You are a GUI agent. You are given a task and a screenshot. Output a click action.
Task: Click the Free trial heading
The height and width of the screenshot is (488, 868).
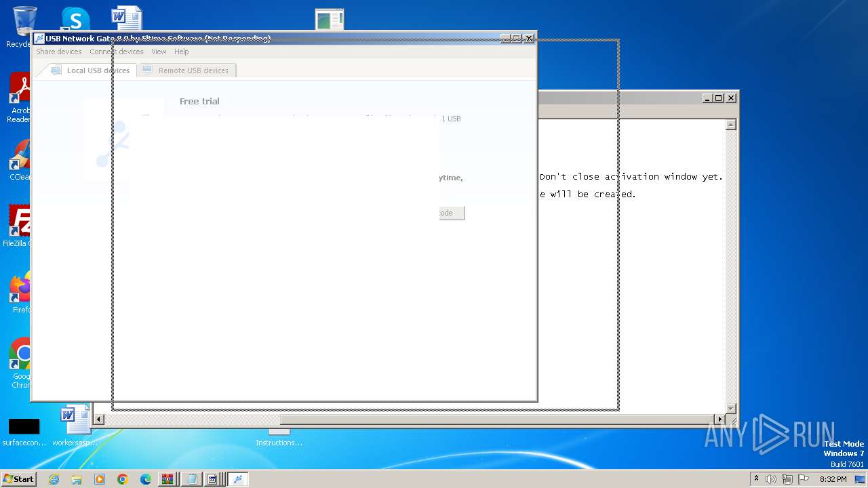(199, 101)
